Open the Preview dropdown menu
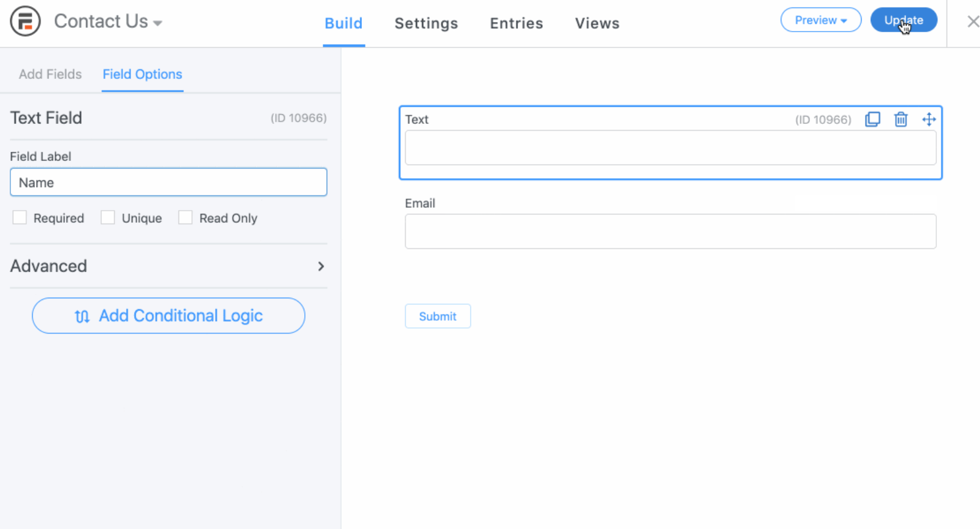The width and height of the screenshot is (980, 529). click(x=820, y=20)
